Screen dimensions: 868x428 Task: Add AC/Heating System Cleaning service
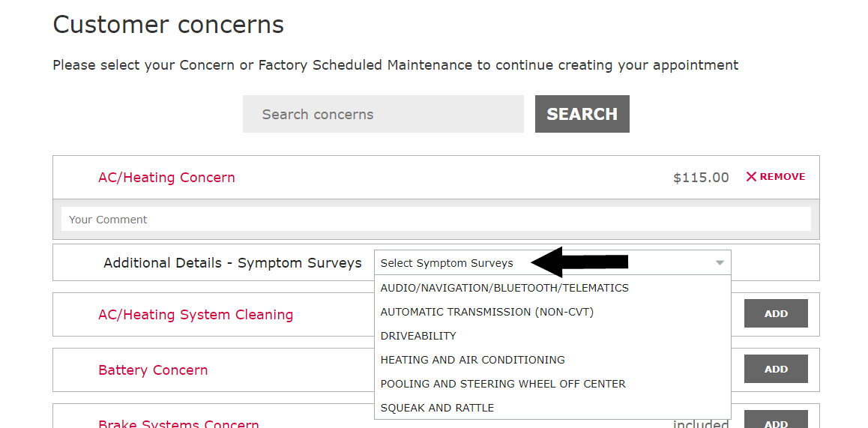click(x=776, y=313)
